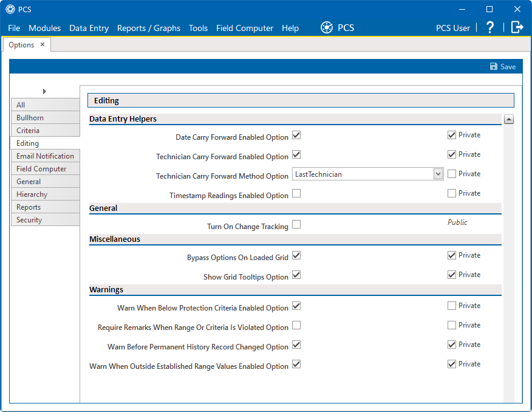Viewport: 532px width, 412px height.
Task: Toggle Warn When Below Protection Criteria checkbox
Action: pyautogui.click(x=296, y=306)
